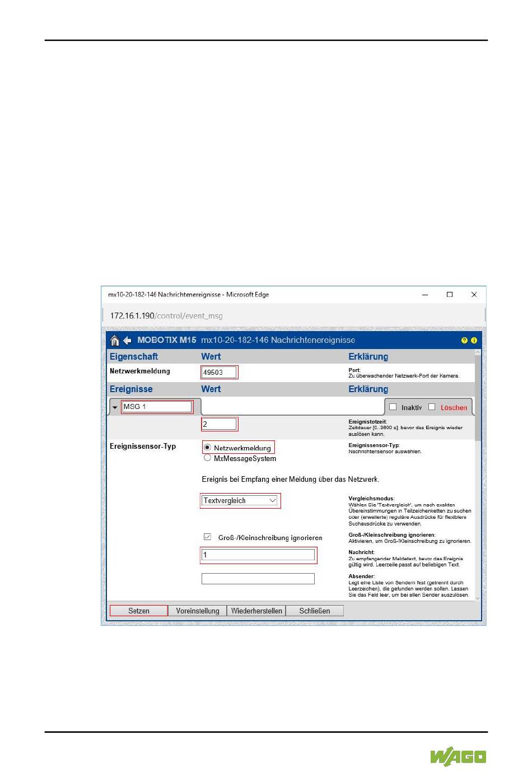
Task: Go back with the arrow icon
Action: [x=128, y=340]
